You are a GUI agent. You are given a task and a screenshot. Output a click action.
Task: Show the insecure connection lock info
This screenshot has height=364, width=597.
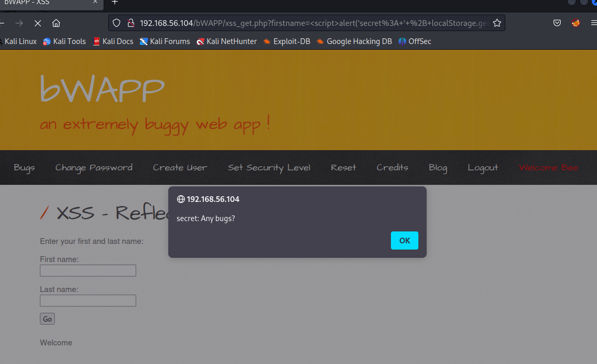click(x=130, y=23)
